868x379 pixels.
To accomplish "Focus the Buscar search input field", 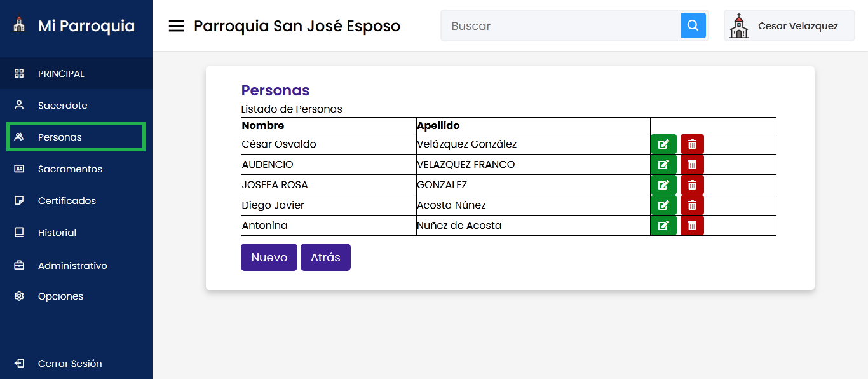I will click(560, 26).
